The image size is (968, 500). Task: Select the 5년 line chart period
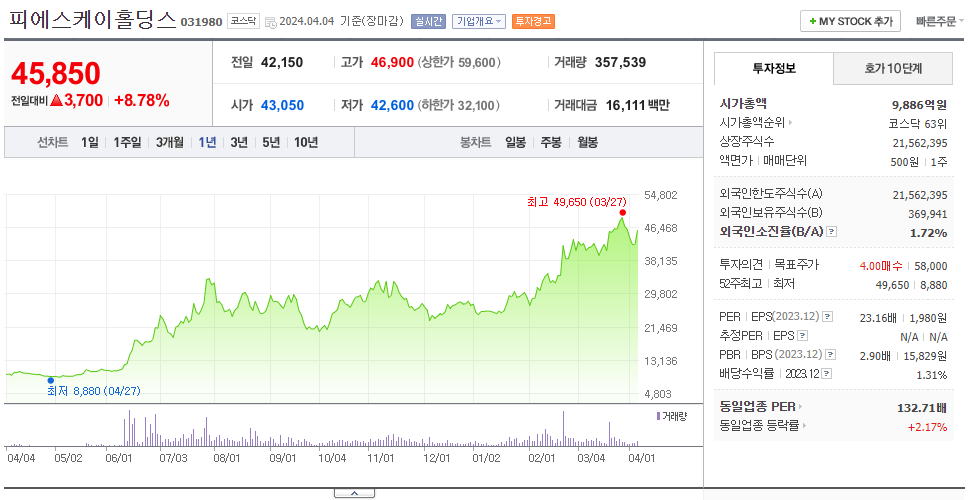click(271, 143)
